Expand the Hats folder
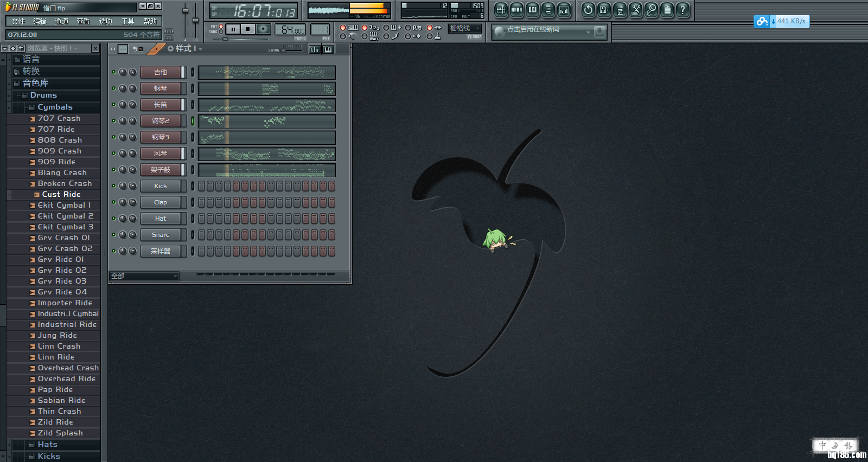Screen dimensions: 868x462 [9, 445]
